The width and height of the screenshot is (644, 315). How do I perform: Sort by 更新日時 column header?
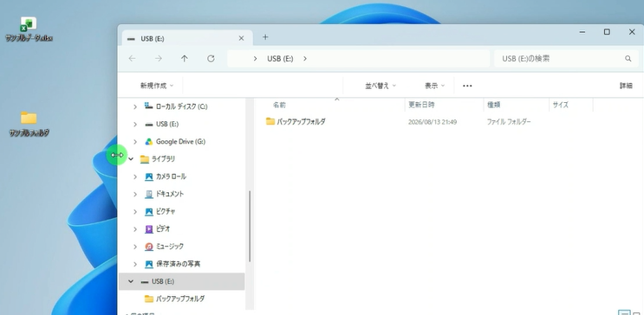click(421, 105)
